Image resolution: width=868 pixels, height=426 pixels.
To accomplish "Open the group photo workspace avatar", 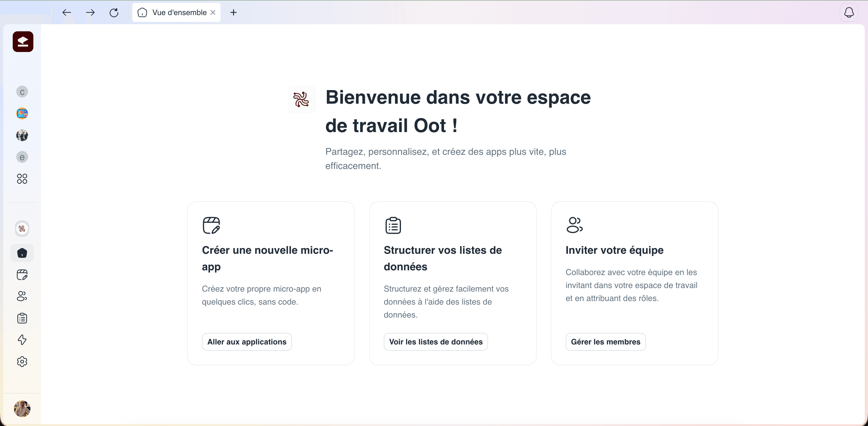I will pos(22,135).
